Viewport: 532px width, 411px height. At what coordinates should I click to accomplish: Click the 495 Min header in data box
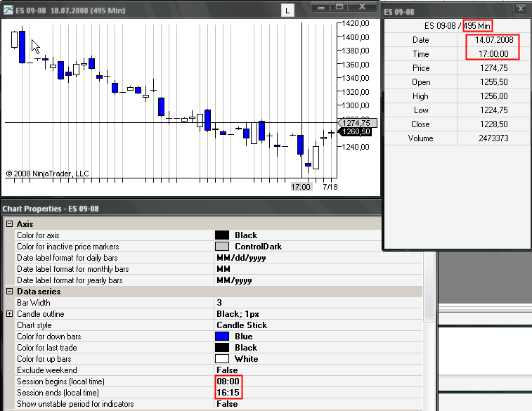point(477,26)
